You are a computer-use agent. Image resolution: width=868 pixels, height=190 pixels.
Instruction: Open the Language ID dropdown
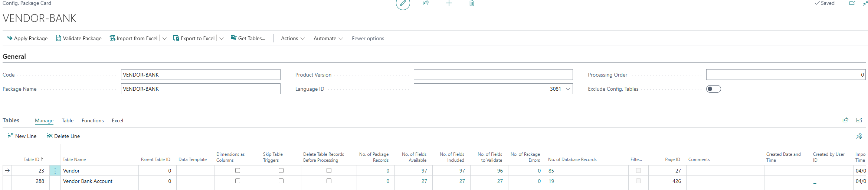pyautogui.click(x=567, y=89)
